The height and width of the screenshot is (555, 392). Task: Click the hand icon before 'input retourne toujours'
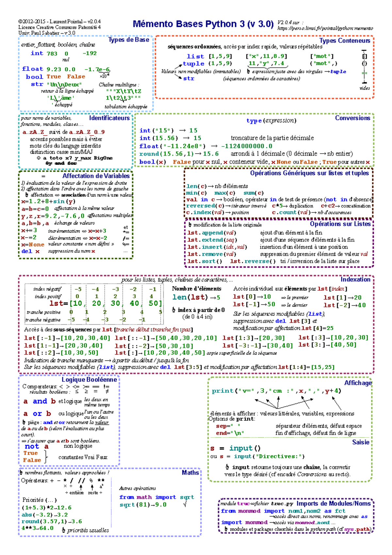click(x=227, y=467)
